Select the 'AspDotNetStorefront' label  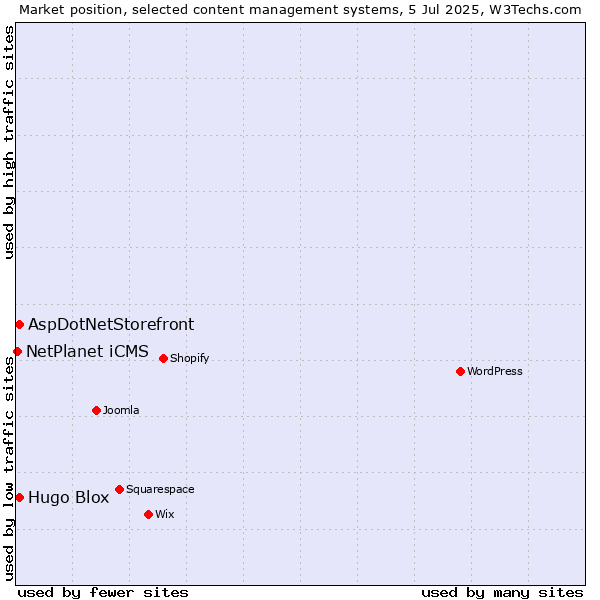(x=111, y=324)
